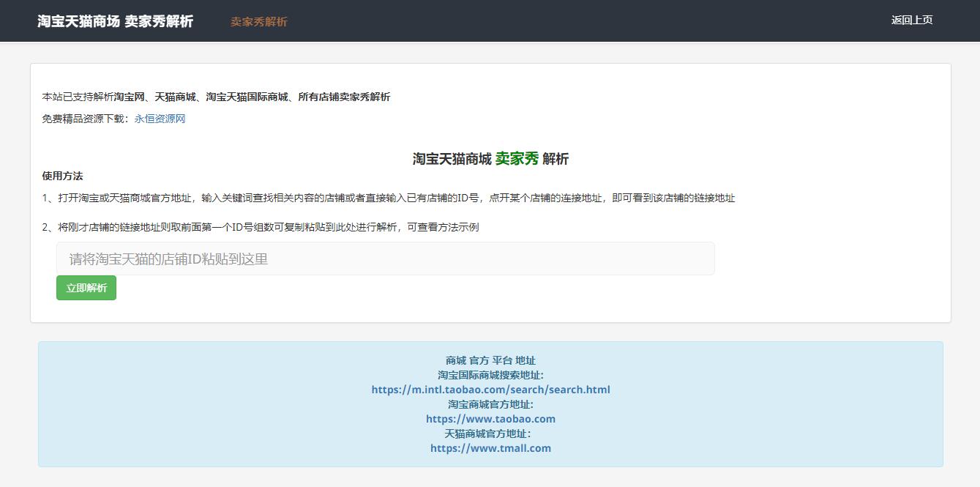The image size is (980, 487).
Task: Click instruction step 1 text
Action: [389, 198]
